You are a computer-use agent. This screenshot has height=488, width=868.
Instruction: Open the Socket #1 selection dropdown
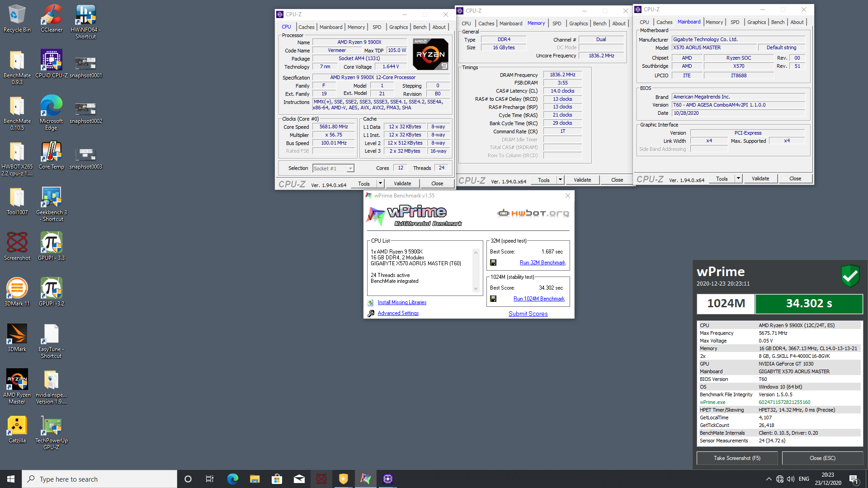click(333, 169)
